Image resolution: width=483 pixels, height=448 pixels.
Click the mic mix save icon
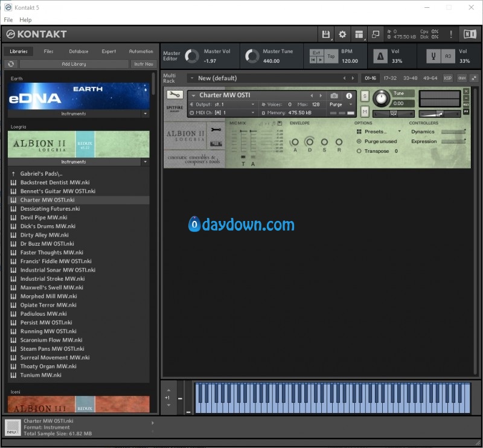[280, 123]
